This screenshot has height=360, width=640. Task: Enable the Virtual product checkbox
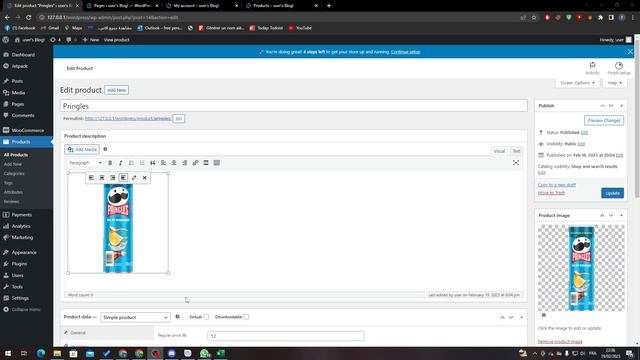tap(206, 317)
